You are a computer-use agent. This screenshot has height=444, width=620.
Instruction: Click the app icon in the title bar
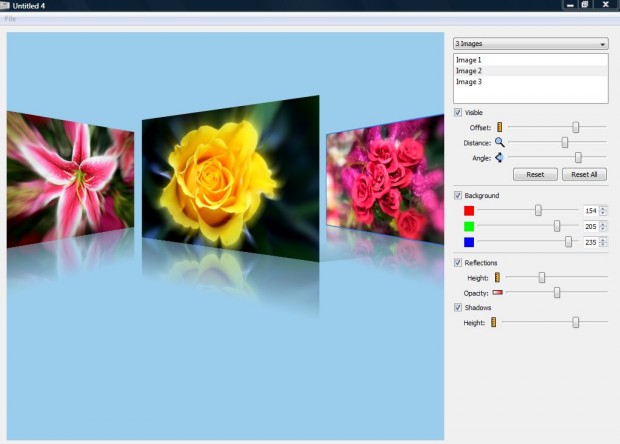(5, 6)
